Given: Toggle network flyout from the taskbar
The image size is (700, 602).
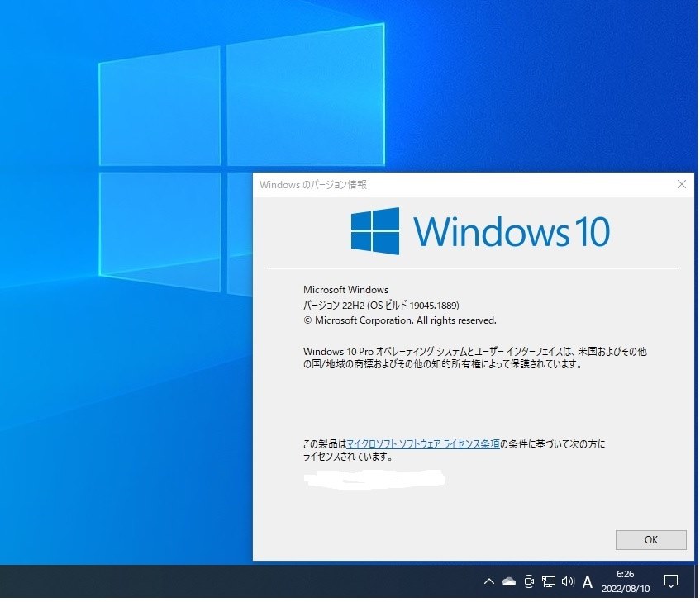Looking at the screenshot, I should pos(547,581).
